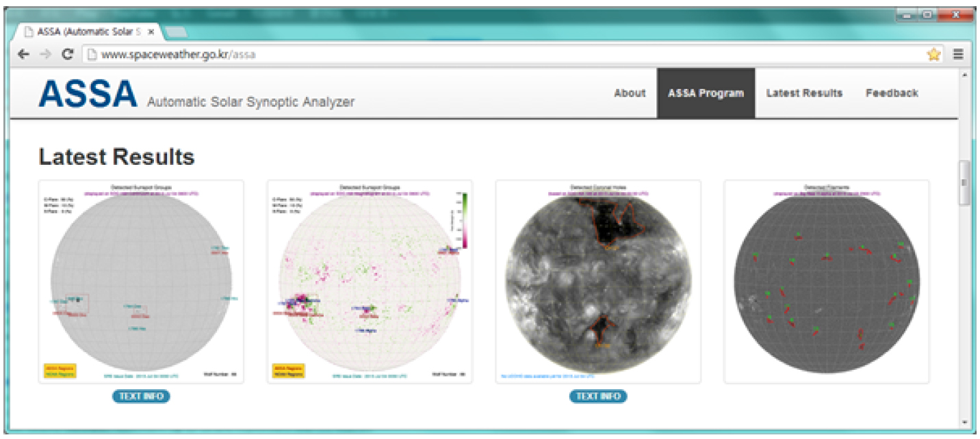Click the vertical scrollbar thumb
This screenshot has height=439, width=980.
pyautogui.click(x=964, y=182)
